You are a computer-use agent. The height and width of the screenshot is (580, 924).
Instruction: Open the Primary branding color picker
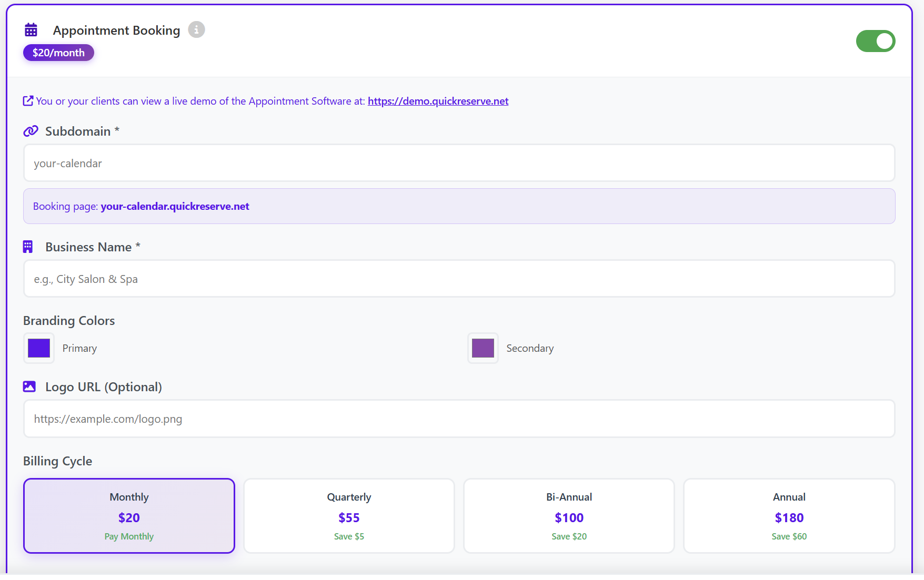pyautogui.click(x=39, y=348)
